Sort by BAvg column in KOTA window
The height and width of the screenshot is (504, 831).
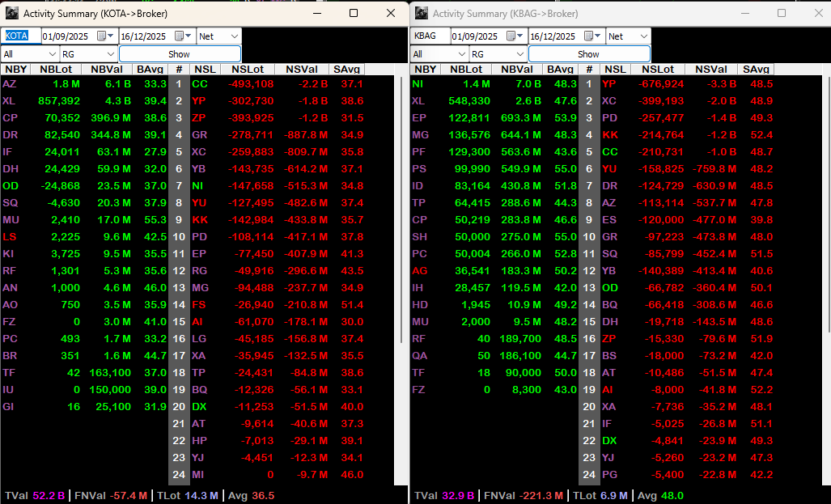tap(150, 70)
